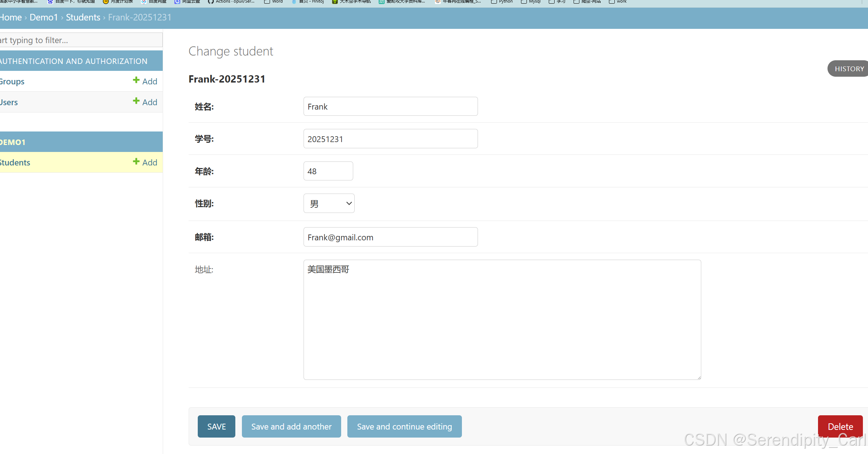Viewport: 868px width, 454px height.
Task: Focus the sidebar filter text box
Action: click(80, 40)
